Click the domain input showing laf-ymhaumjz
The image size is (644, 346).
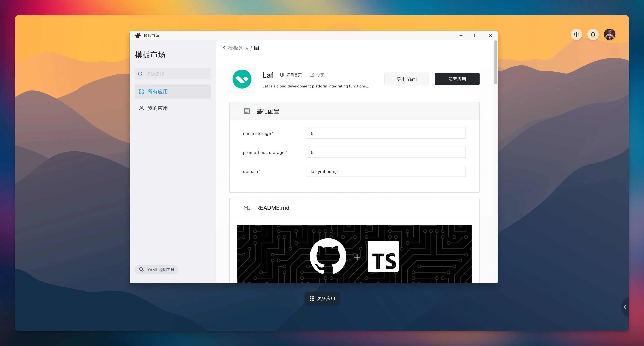(386, 171)
